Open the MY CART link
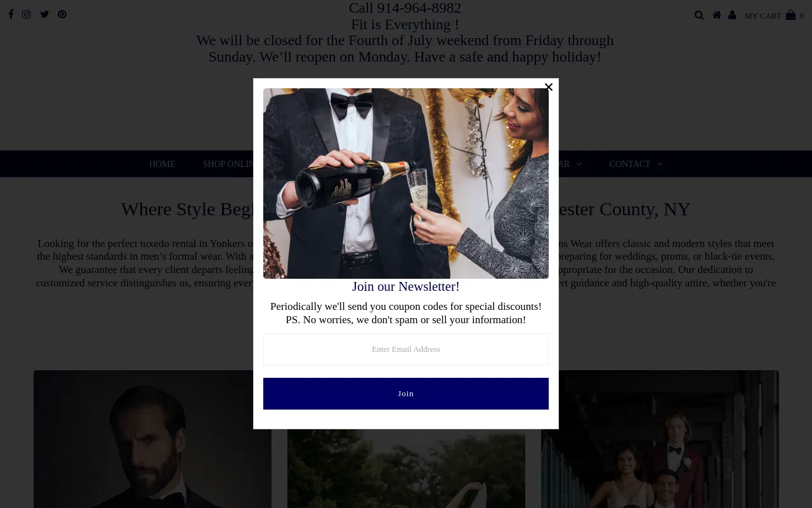This screenshot has width=812, height=508. tap(763, 16)
